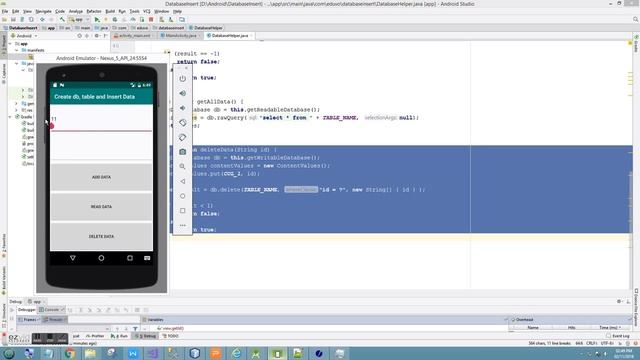Tap the phone's on-screen home button
The width and height of the screenshot is (640, 360).
point(101,258)
